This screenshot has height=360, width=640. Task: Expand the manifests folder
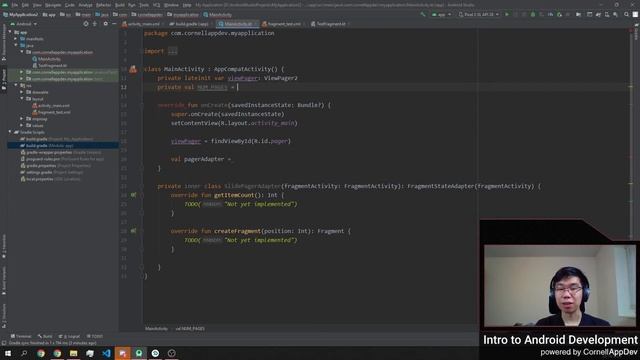[x=16, y=39]
